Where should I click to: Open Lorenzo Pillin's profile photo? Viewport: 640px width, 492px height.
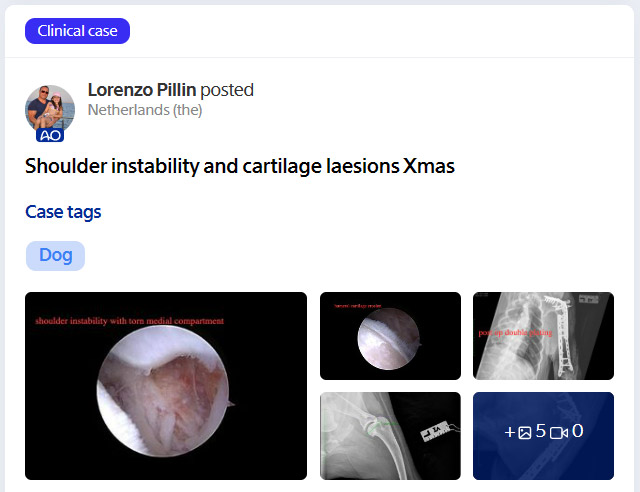tap(50, 106)
